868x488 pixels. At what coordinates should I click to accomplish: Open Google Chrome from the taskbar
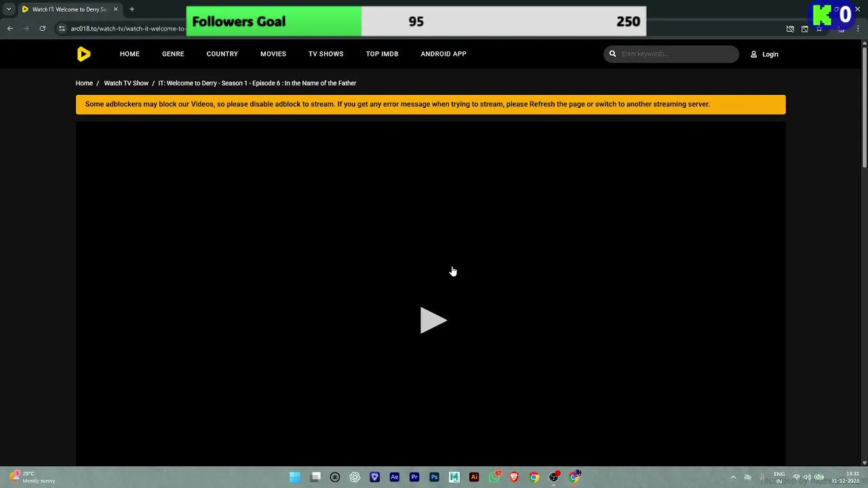(534, 477)
